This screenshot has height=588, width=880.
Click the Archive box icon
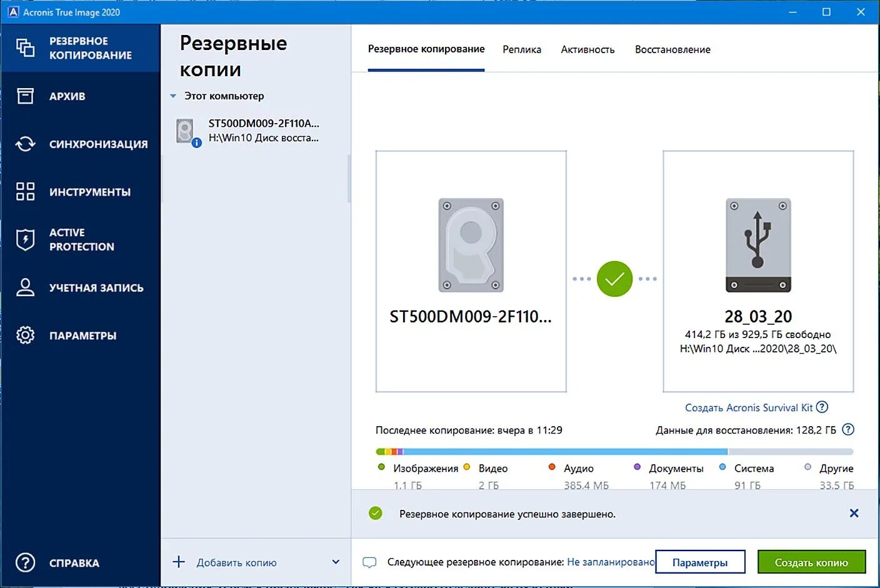click(x=25, y=96)
